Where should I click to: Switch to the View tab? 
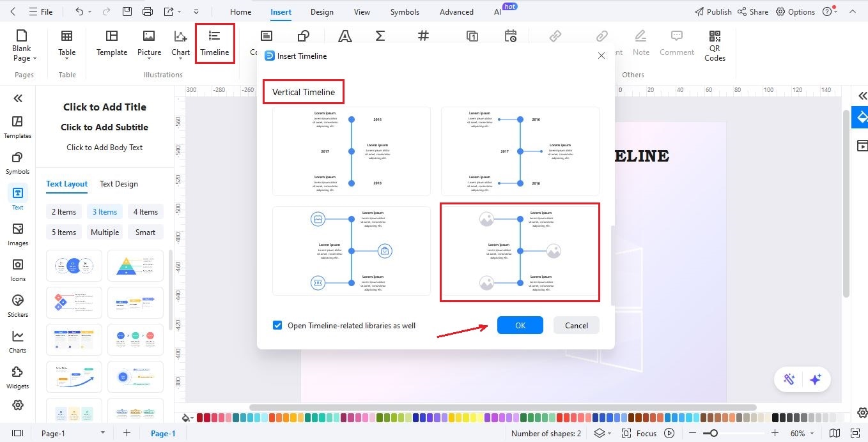point(362,11)
